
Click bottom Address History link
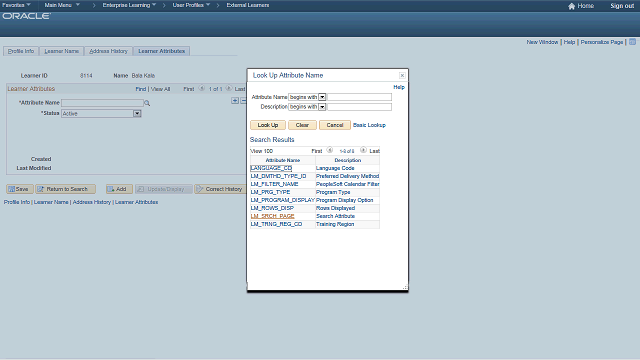[92, 202]
